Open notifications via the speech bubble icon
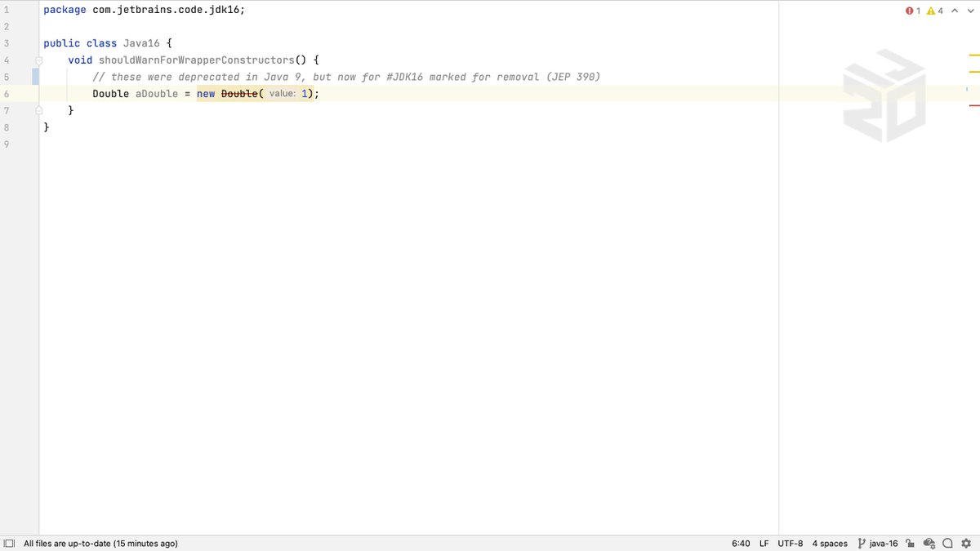The height and width of the screenshot is (551, 980). 947,543
